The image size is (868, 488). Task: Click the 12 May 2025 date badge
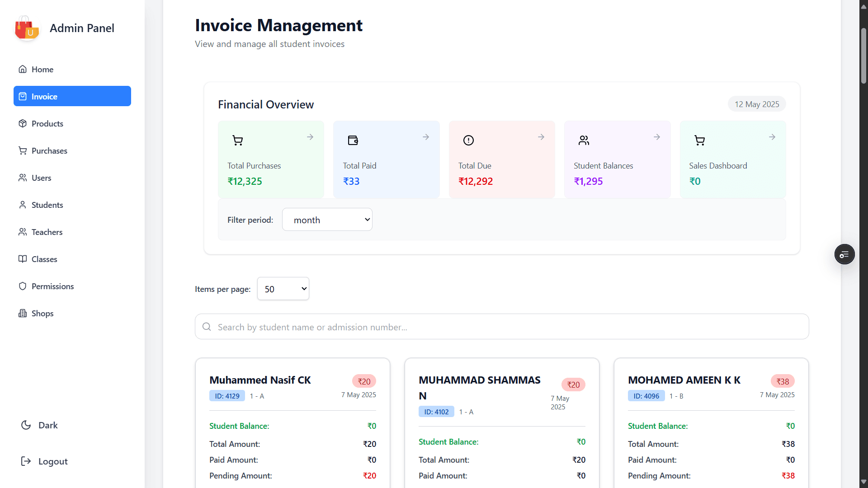(757, 104)
